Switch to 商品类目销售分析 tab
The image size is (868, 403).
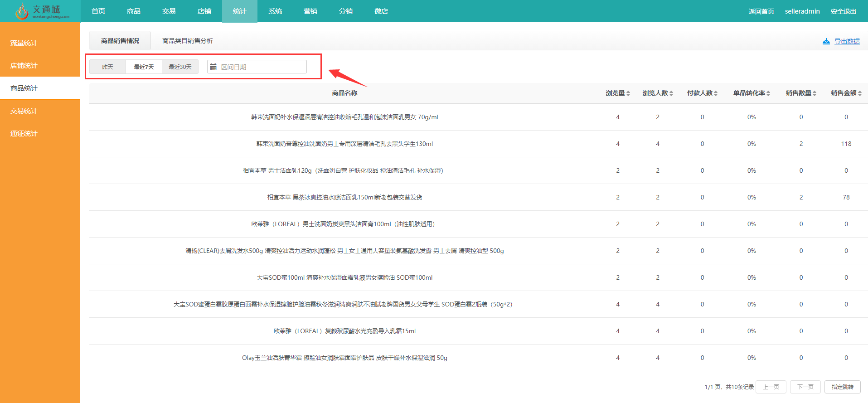(188, 41)
